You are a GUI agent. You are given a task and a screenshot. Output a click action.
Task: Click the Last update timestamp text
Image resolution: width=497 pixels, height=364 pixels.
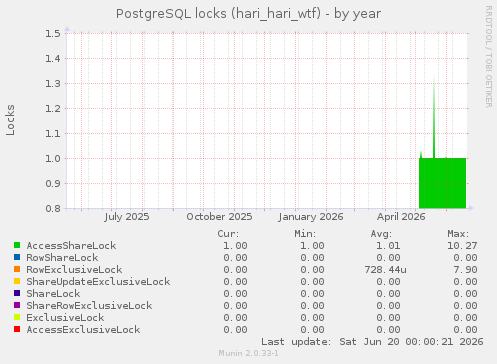(x=372, y=342)
